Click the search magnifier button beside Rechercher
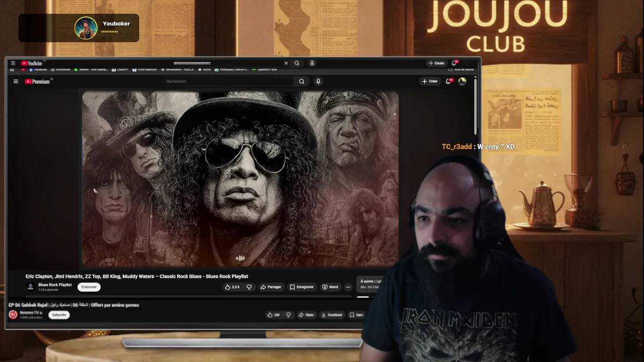 pyautogui.click(x=301, y=81)
